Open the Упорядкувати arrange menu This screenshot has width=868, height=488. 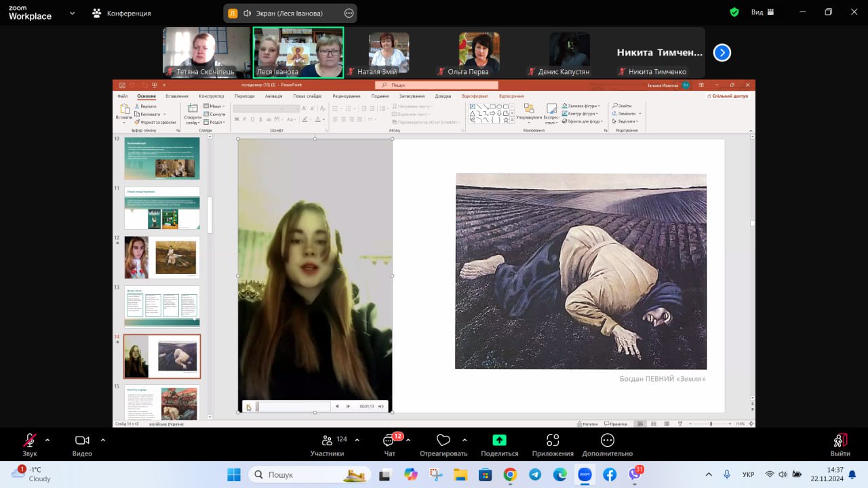pos(529,114)
